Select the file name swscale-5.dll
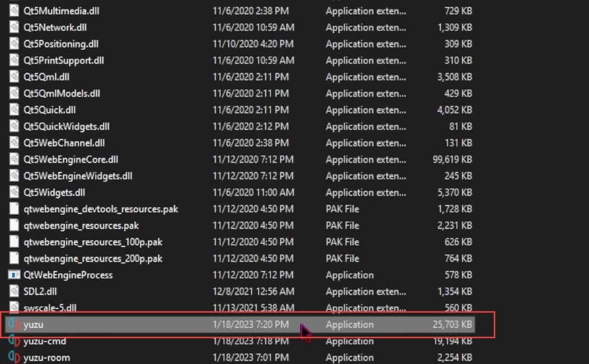This screenshot has width=589, height=364. coord(50,308)
